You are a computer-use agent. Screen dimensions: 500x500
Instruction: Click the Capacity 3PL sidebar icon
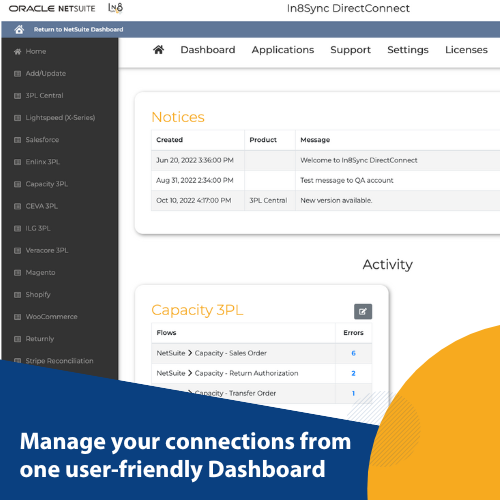pos(17,184)
